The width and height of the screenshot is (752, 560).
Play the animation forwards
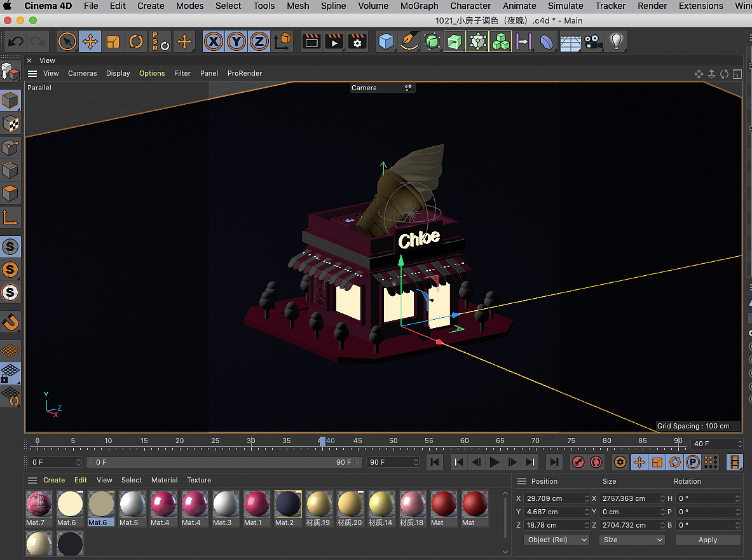point(495,462)
